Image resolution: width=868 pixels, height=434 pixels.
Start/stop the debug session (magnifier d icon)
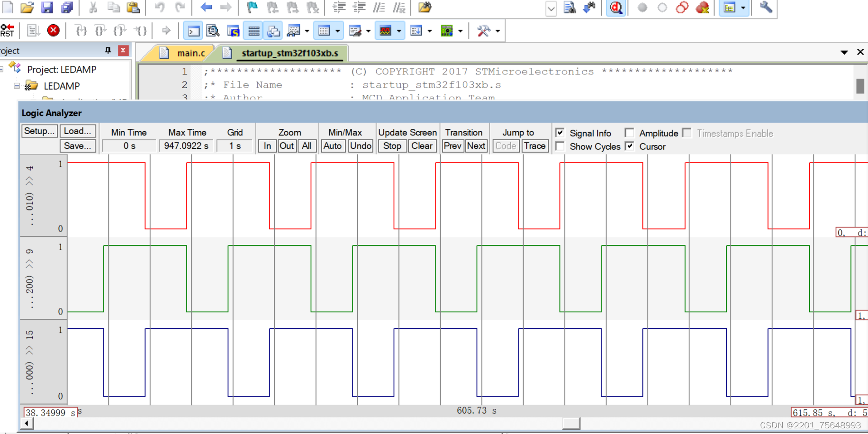tap(616, 8)
